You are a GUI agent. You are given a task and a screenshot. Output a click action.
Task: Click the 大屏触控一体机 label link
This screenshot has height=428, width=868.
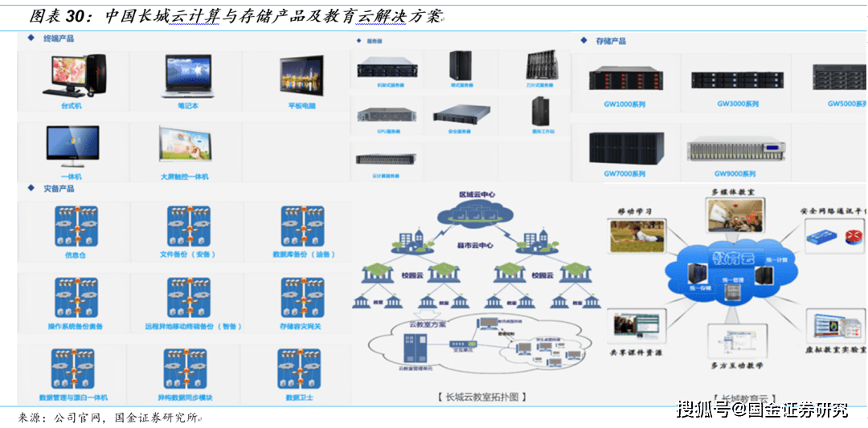coord(185,177)
